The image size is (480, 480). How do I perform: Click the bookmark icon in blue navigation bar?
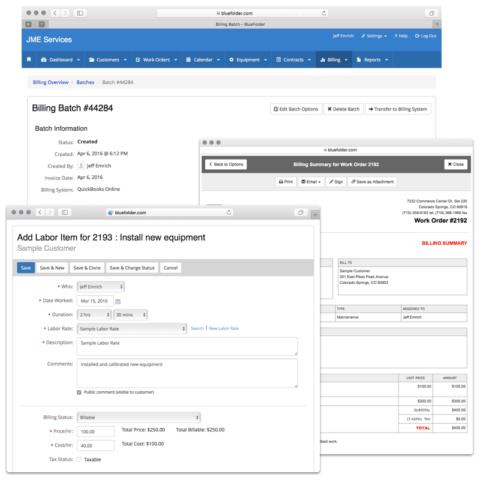(x=29, y=60)
